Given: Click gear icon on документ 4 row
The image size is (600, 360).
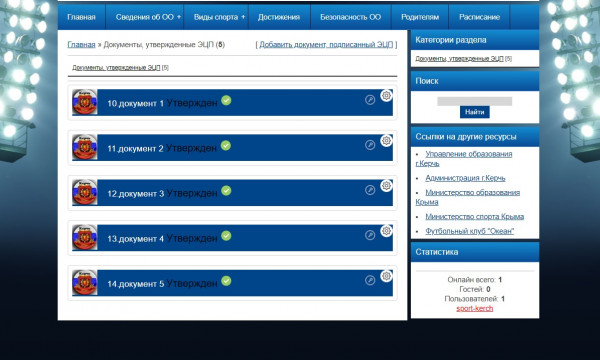Looking at the screenshot, I should [386, 231].
